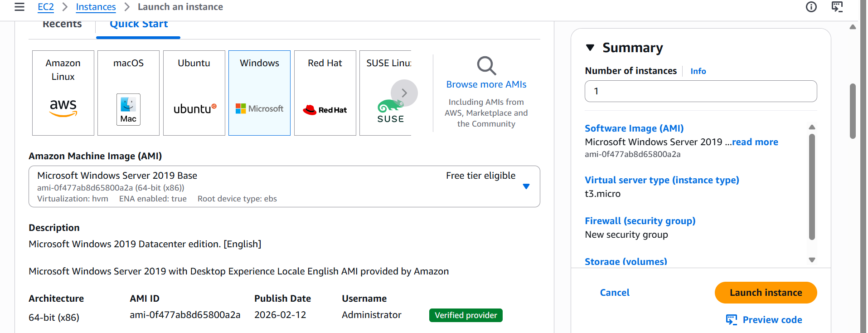
Task: Select the Amazon Linux AMI tile
Action: click(x=63, y=93)
